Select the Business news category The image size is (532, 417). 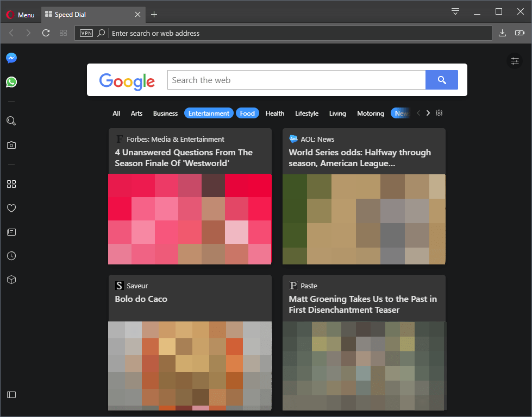(x=165, y=113)
